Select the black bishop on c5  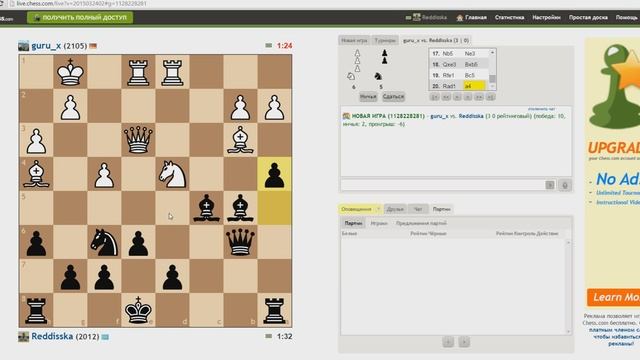pyautogui.click(x=206, y=208)
